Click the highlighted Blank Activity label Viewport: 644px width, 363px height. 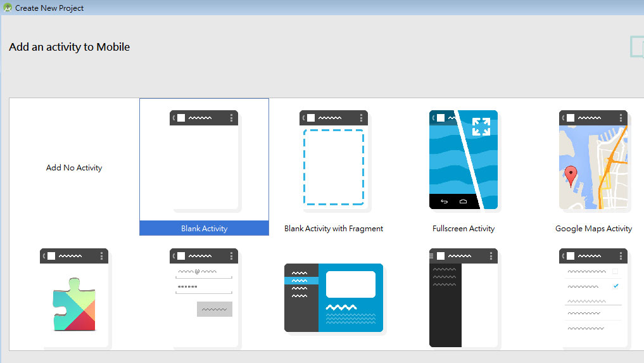point(204,228)
